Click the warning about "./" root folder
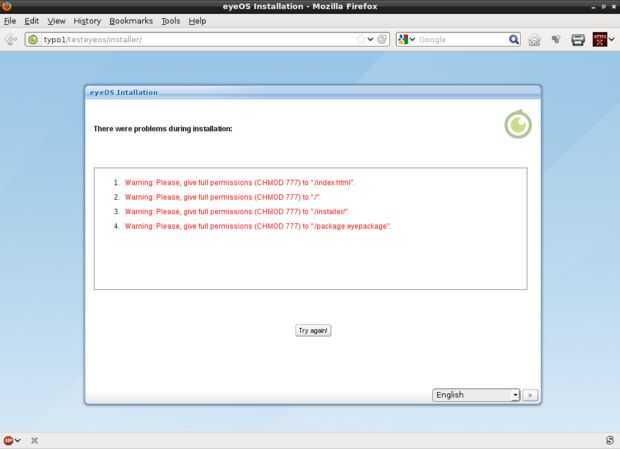The height and width of the screenshot is (449, 620). 222,197
